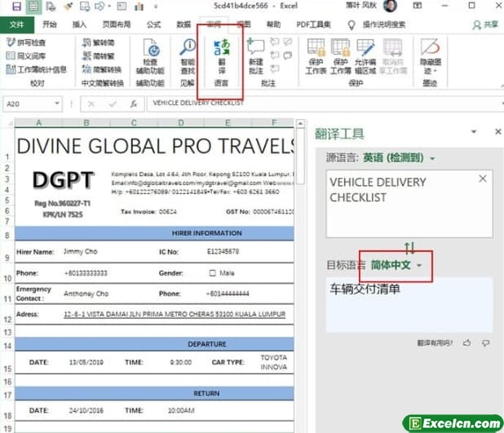Click thumbs up feedback icon in translator
The width and height of the screenshot is (504, 433).
(466, 343)
